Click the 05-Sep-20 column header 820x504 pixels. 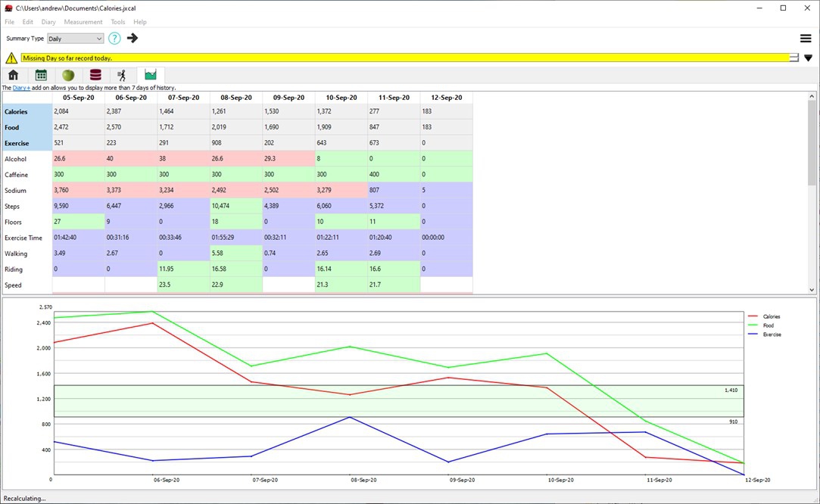click(x=79, y=98)
